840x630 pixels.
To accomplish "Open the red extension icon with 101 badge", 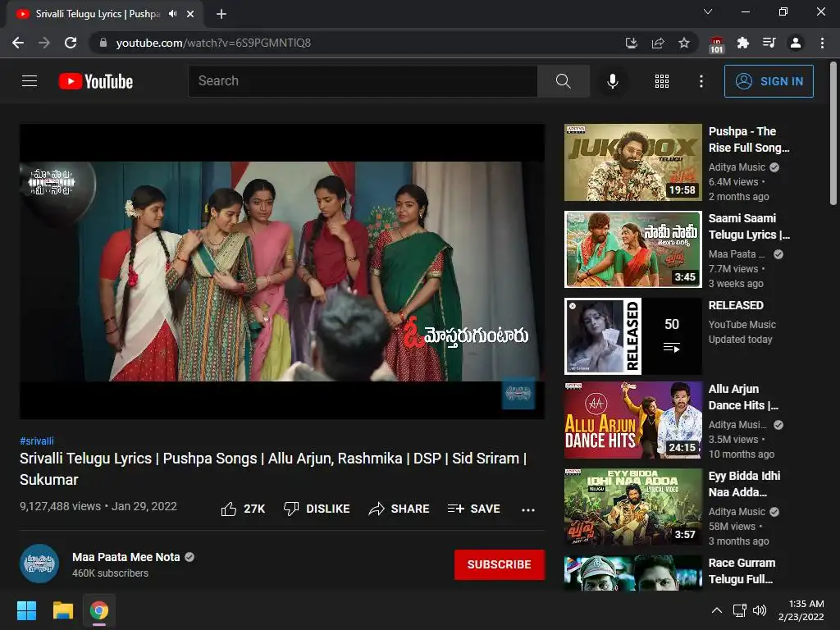I will [x=716, y=44].
